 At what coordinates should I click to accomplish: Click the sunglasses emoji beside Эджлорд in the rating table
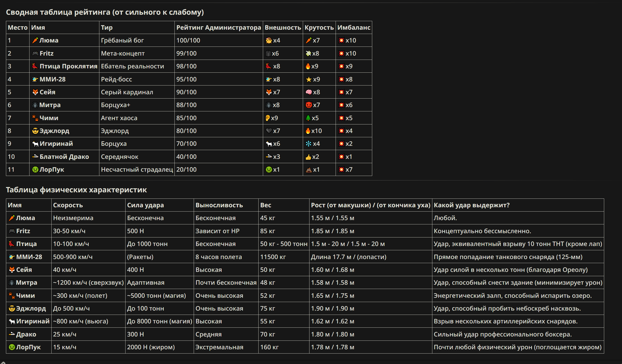35,131
